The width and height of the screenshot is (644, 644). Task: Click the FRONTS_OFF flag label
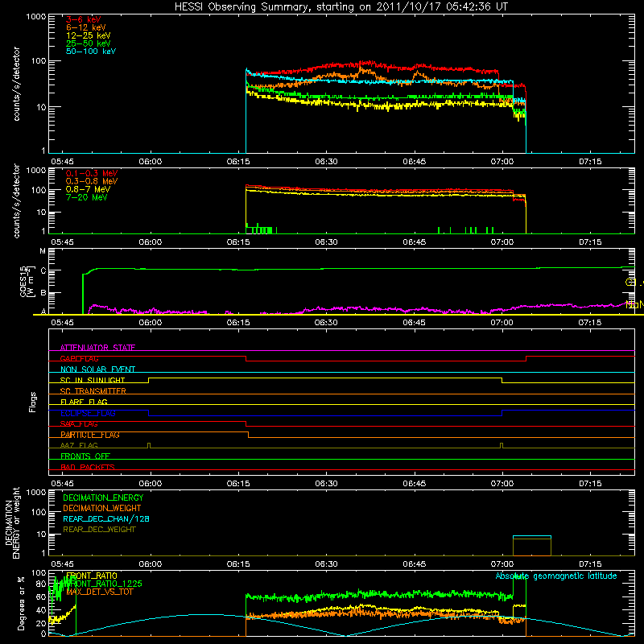85,456
